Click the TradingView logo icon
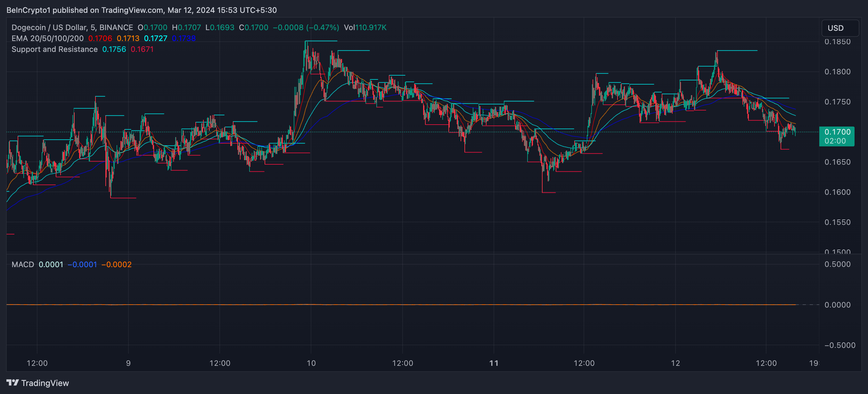868x394 pixels. click(x=12, y=382)
